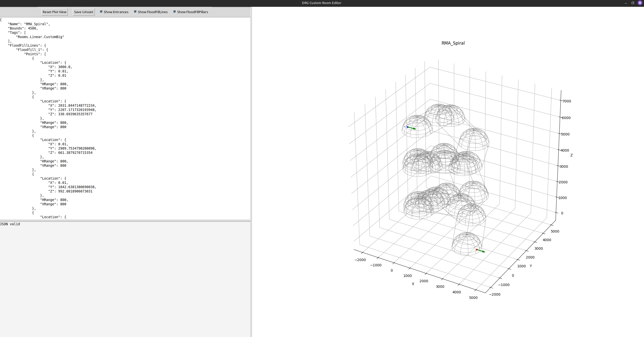This screenshot has width=644, height=337.
Task: Click the red entrance marker dot in plot
Action: [477, 249]
